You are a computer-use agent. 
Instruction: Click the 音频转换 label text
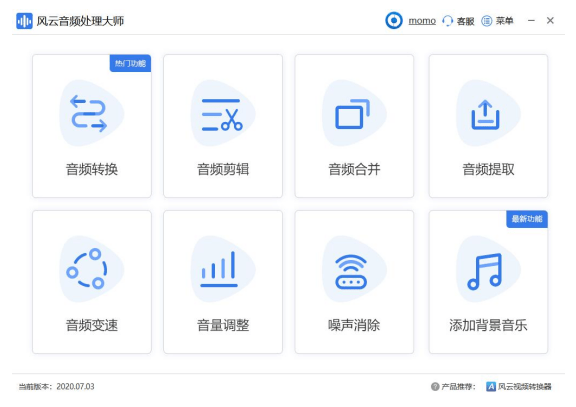92,169
